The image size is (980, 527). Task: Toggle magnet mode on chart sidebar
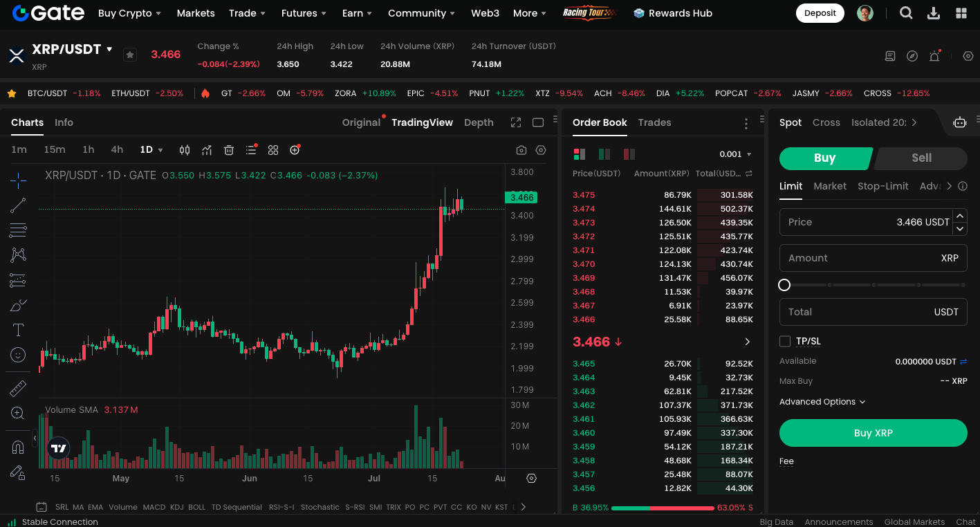tap(18, 447)
